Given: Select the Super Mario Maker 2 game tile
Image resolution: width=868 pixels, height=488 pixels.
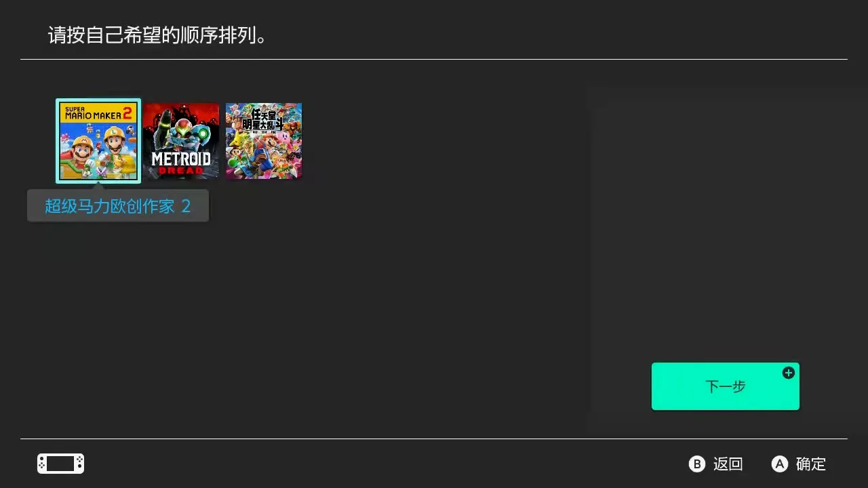Looking at the screenshot, I should [x=98, y=141].
